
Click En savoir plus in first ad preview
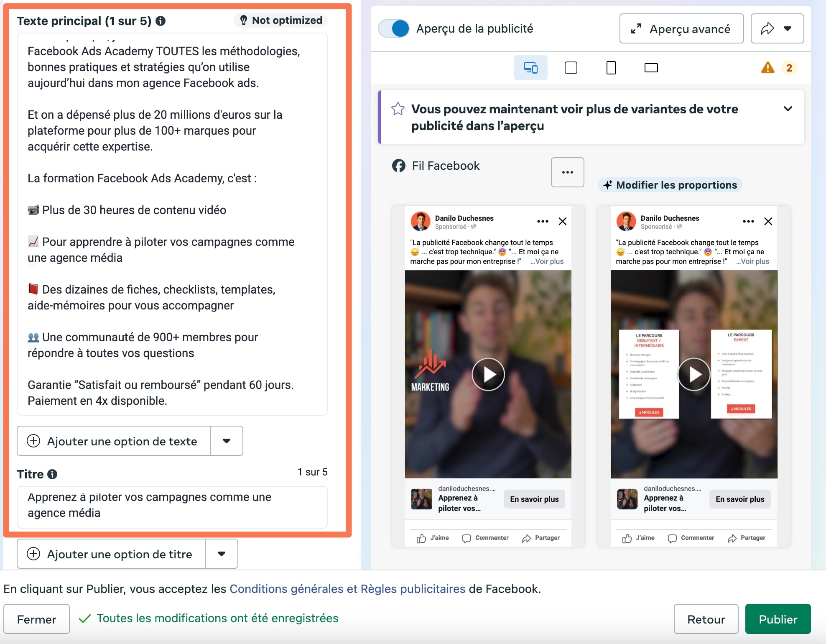coord(534,499)
